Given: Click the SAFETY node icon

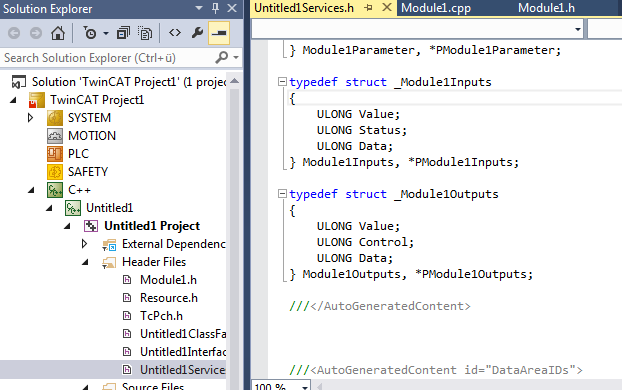Looking at the screenshot, I should pos(55,172).
